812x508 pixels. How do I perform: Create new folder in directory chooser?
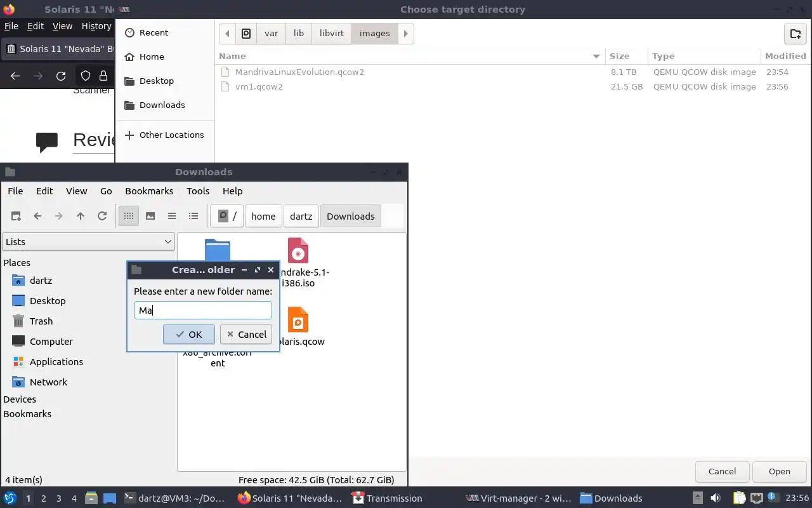796,34
